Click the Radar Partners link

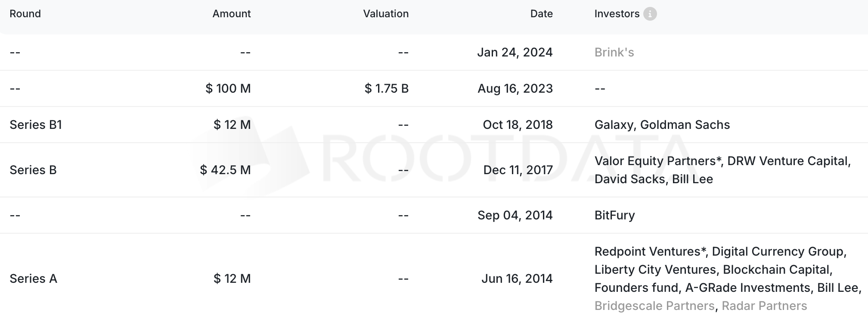(x=764, y=306)
